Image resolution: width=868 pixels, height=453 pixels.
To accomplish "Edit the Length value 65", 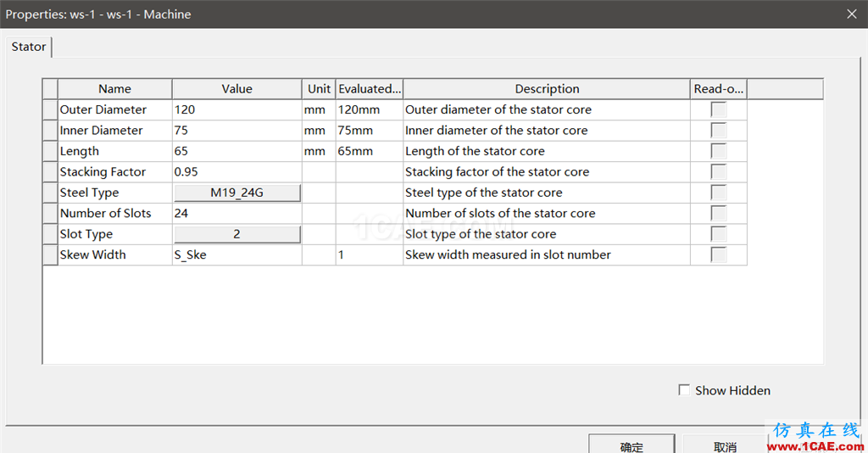I will (237, 151).
